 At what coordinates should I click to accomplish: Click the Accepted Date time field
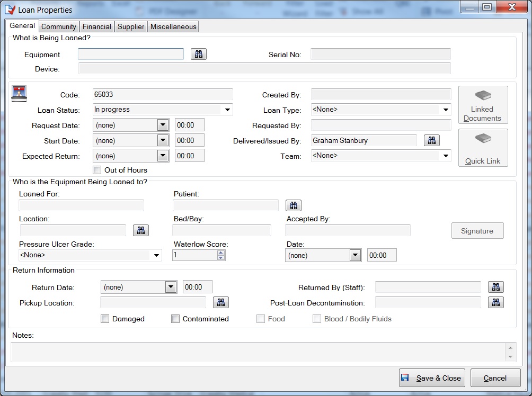coord(382,255)
